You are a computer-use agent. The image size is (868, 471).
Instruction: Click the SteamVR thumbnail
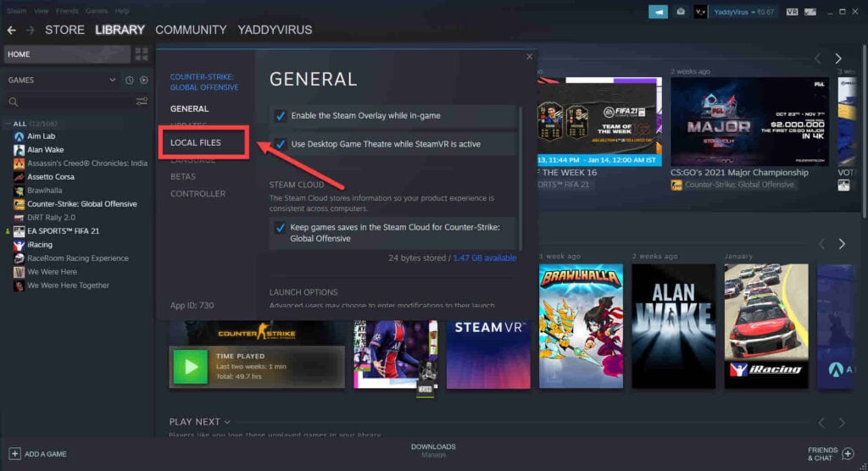[488, 354]
